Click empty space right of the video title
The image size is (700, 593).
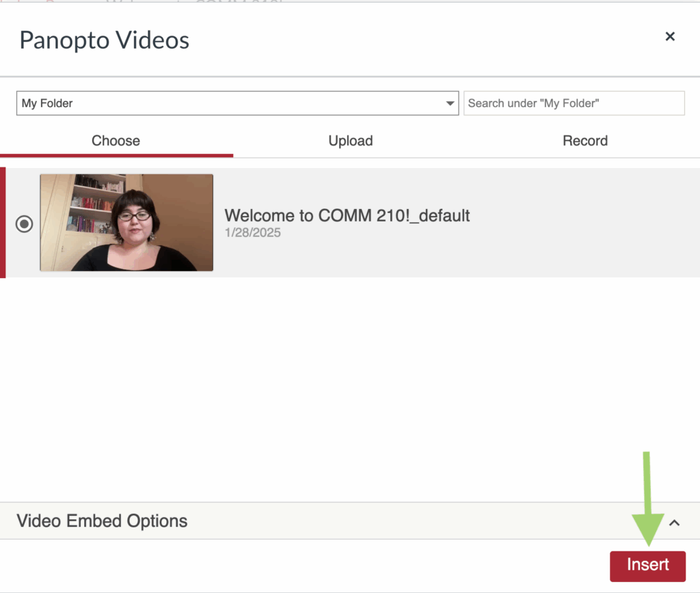[580, 223]
